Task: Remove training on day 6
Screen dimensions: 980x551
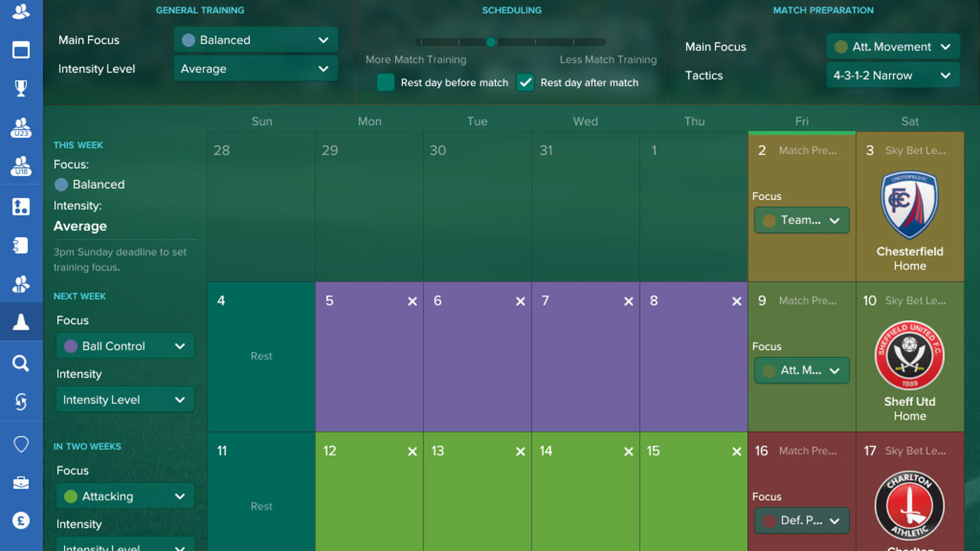Action: click(521, 302)
